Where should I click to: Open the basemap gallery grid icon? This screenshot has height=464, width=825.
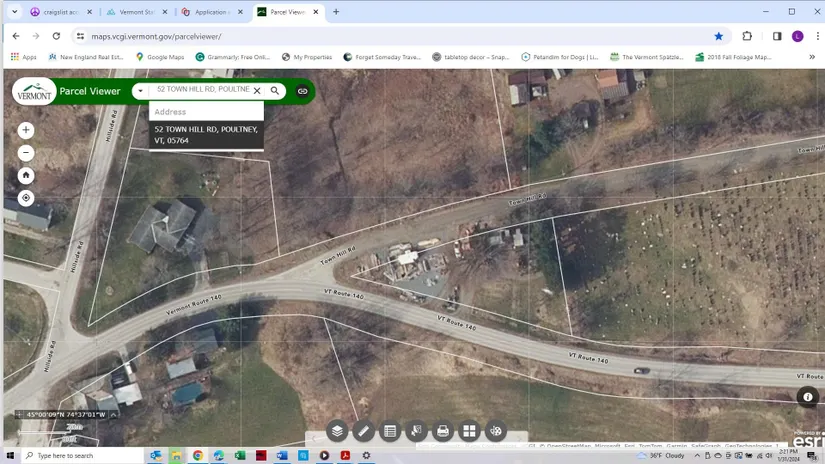[x=469, y=431]
